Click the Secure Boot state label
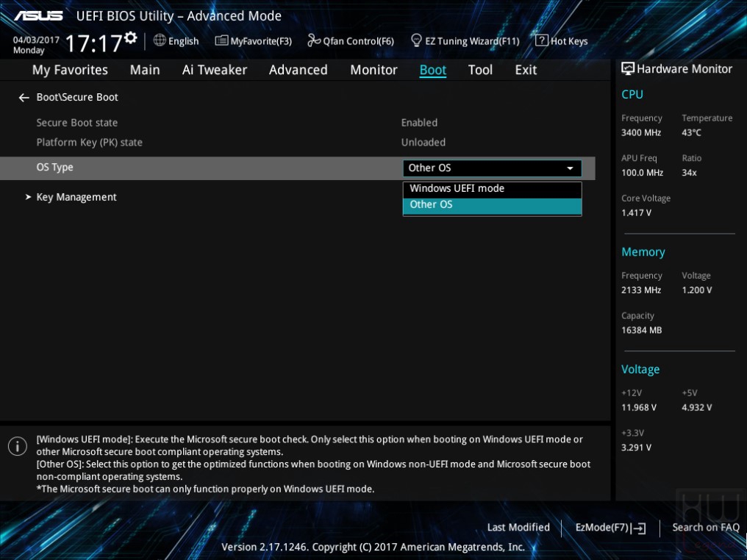The width and height of the screenshot is (747, 560). (x=76, y=123)
